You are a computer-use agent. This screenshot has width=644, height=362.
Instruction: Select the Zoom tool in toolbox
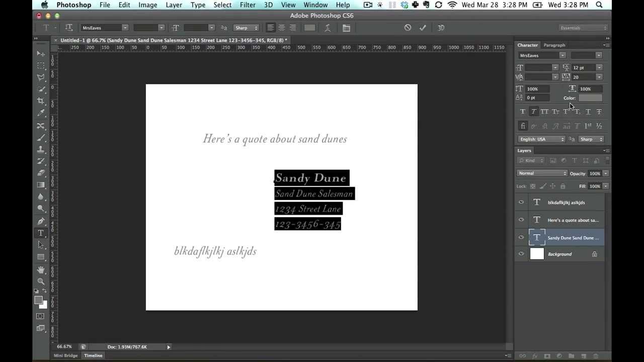pos(41,282)
